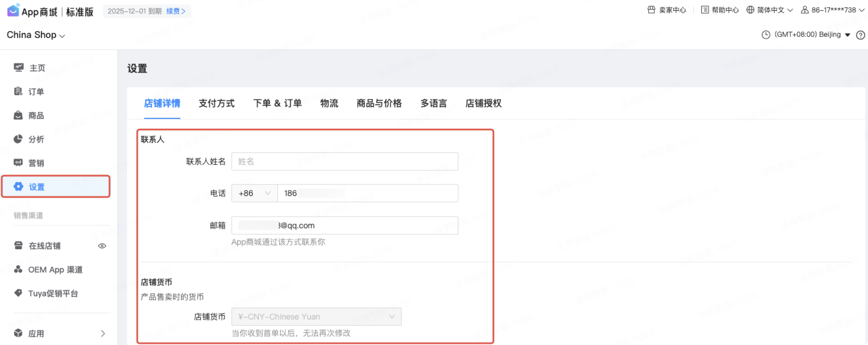Click the 营销 marketing icon in sidebar

(x=18, y=163)
